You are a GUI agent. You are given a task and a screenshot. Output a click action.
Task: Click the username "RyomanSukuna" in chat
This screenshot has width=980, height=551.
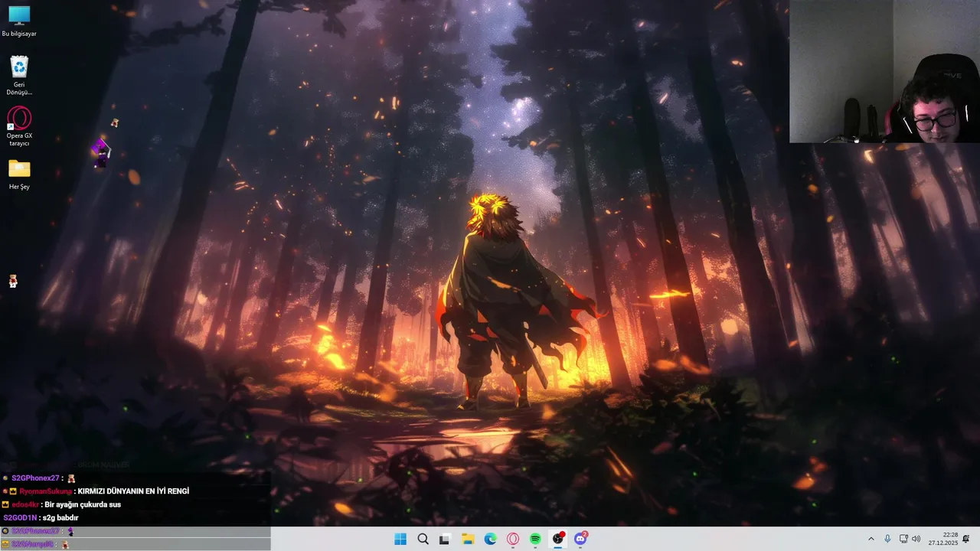[45, 491]
